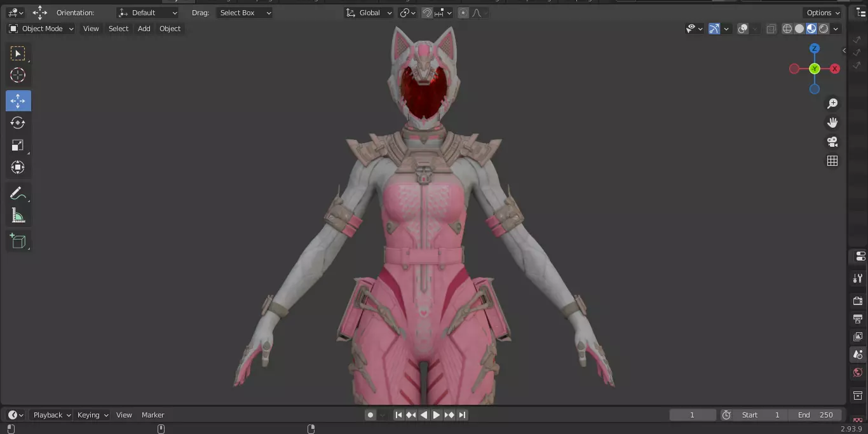Open Global transform orientation dropdown
Image resolution: width=868 pixels, height=434 pixels.
[x=369, y=13]
